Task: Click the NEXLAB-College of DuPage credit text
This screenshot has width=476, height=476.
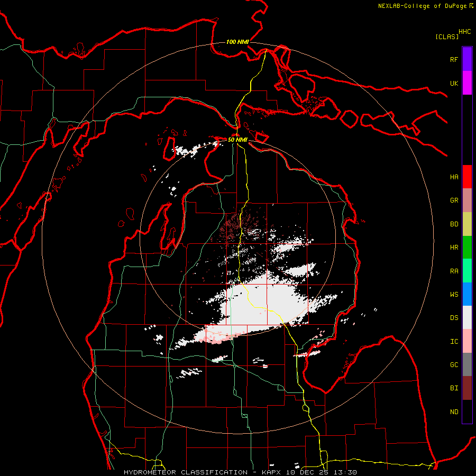Action: click(x=422, y=6)
